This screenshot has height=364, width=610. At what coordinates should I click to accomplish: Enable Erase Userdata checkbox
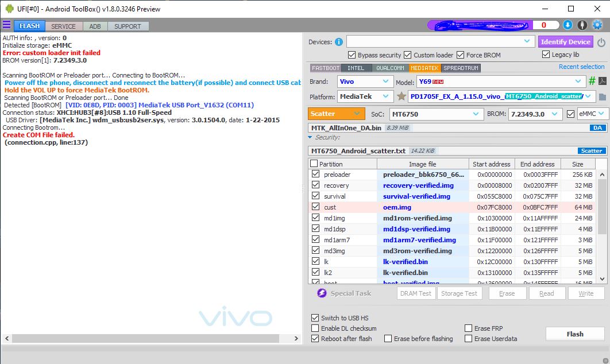(468, 339)
